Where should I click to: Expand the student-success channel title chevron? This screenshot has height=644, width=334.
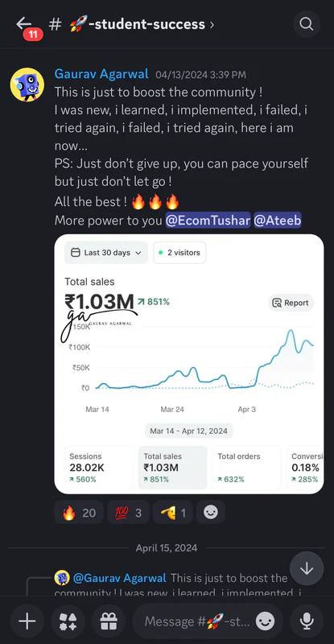click(x=212, y=25)
